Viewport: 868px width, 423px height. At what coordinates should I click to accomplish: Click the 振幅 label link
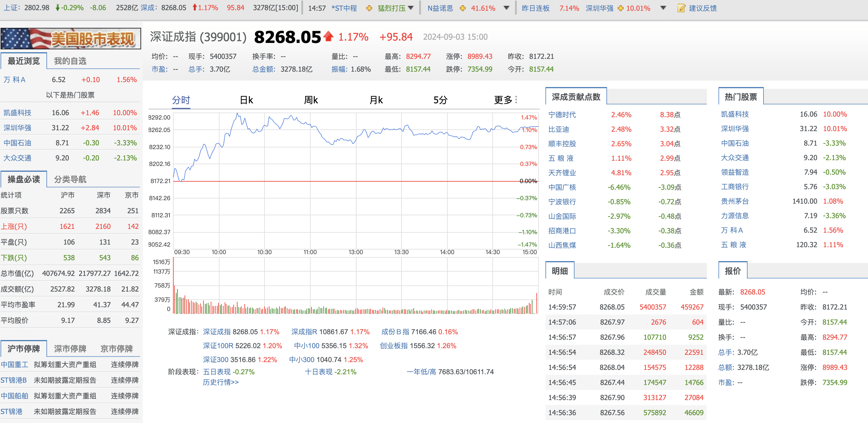click(339, 69)
